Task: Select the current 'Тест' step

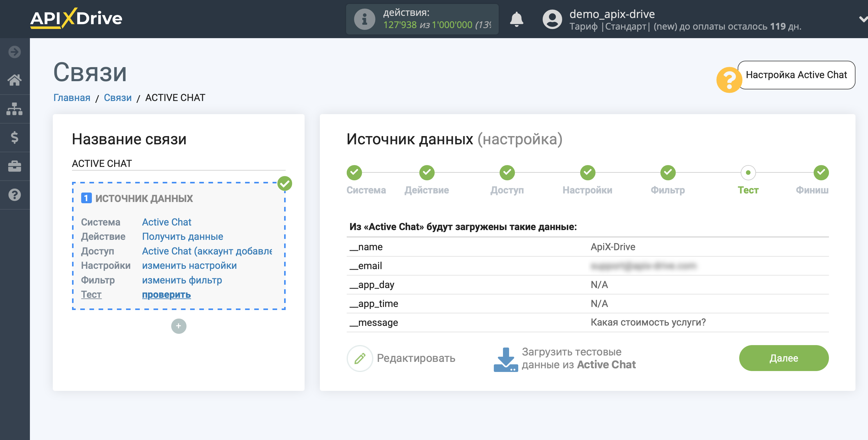Action: coord(748,173)
